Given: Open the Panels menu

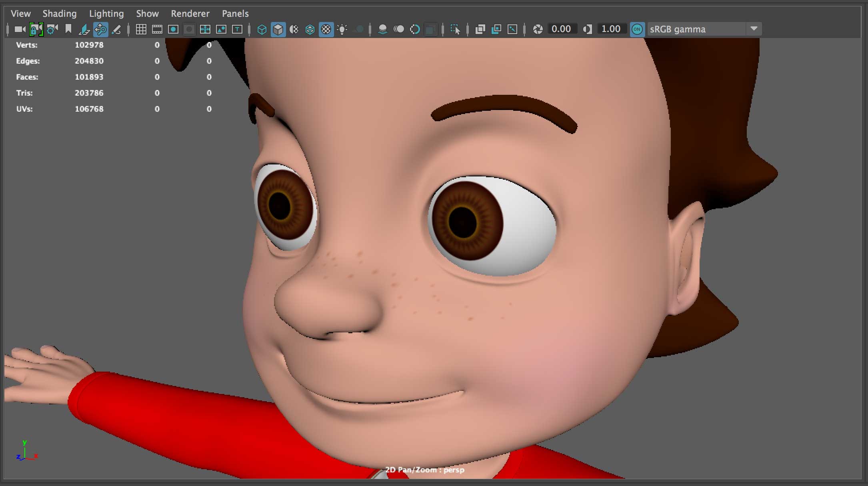Looking at the screenshot, I should point(235,14).
